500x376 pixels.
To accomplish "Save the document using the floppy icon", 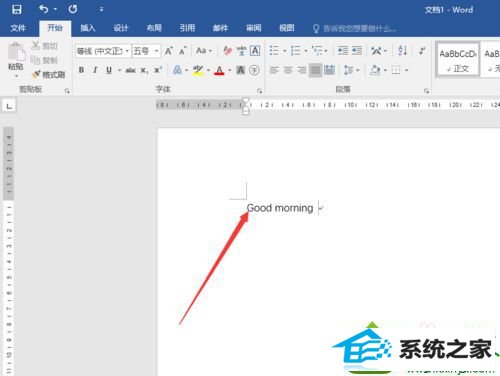I will (17, 9).
